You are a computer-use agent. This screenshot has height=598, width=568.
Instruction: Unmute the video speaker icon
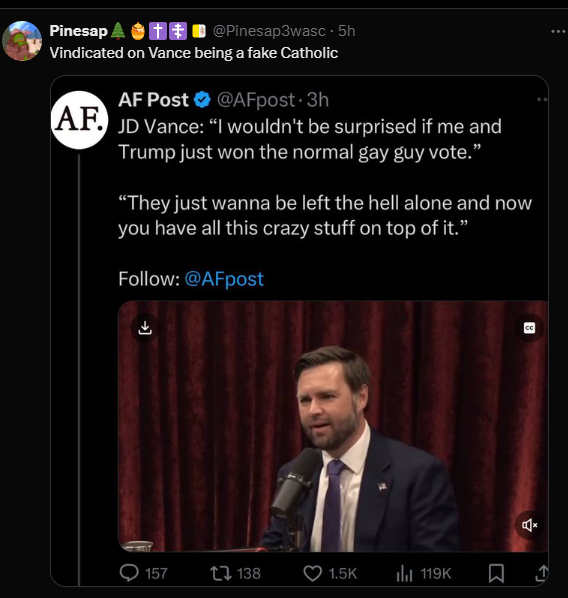coord(529,525)
